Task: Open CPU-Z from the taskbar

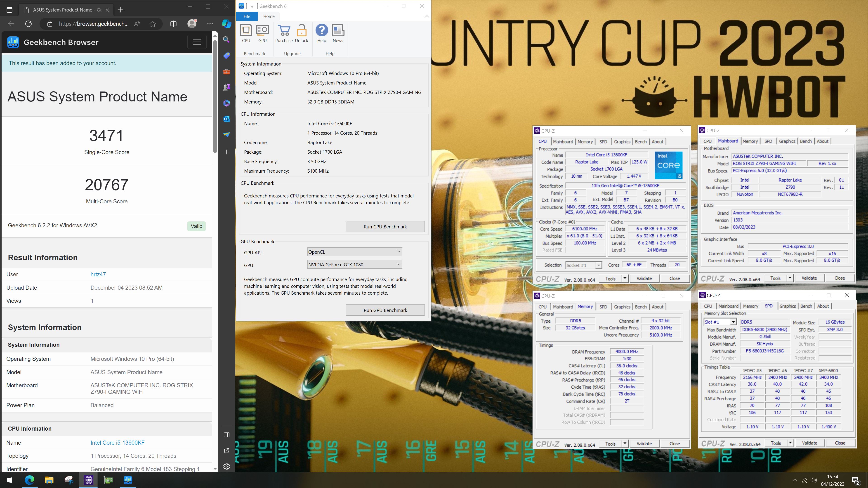Action: click(89, 480)
